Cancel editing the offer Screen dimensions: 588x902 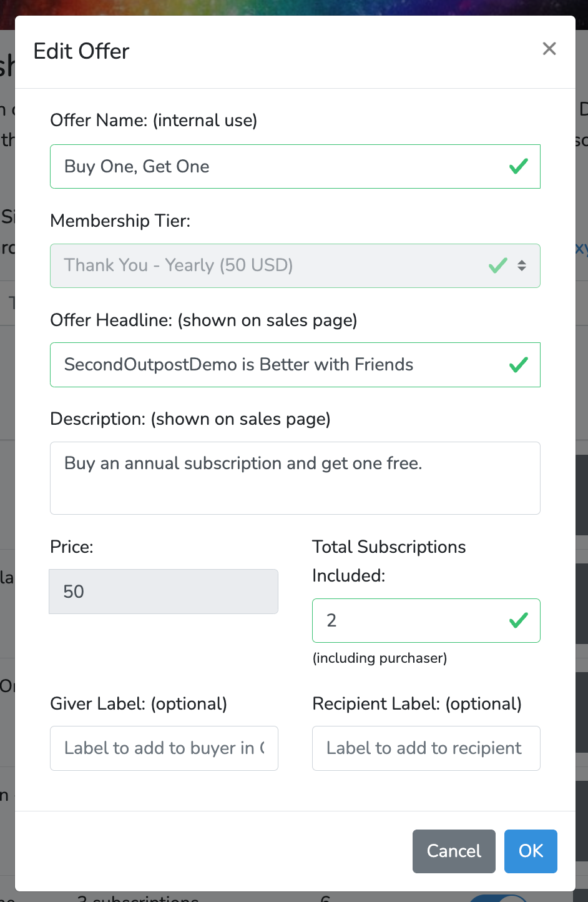click(454, 851)
